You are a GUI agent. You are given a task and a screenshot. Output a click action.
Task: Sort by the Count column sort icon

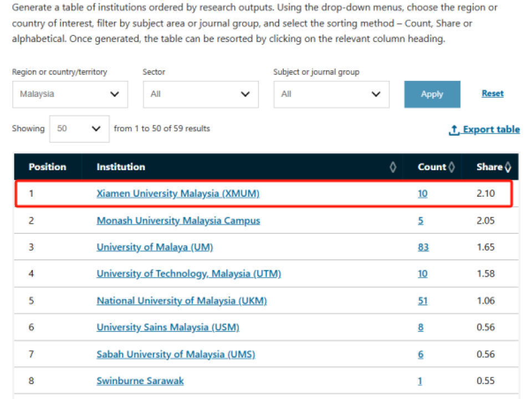pyautogui.click(x=452, y=167)
